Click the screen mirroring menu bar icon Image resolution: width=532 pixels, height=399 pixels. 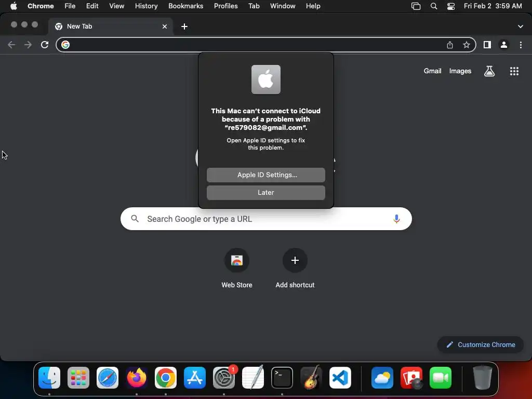click(x=416, y=6)
